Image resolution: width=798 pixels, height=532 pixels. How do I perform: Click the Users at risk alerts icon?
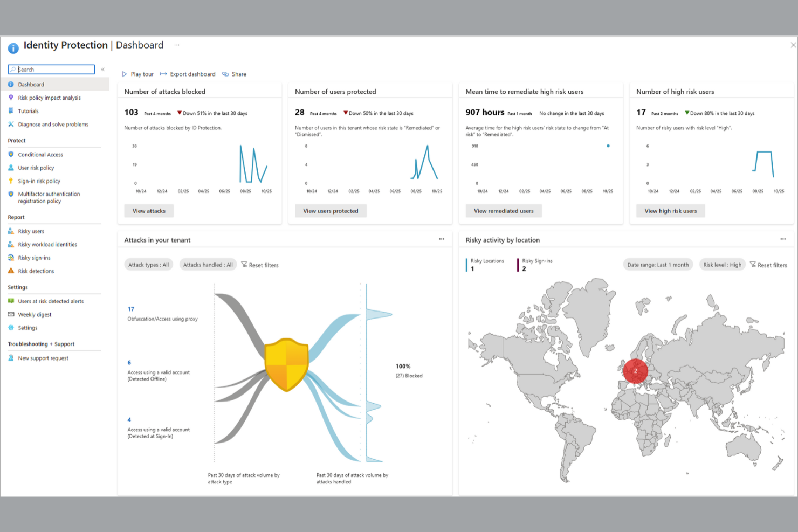click(11, 301)
